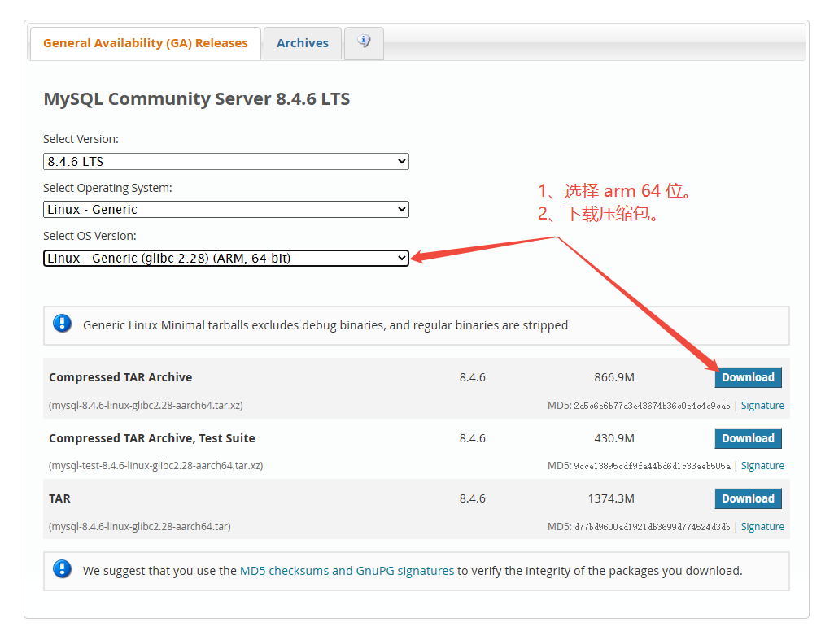
Task: Click version 8.4.6 in Test Suite row
Action: pyautogui.click(x=472, y=438)
